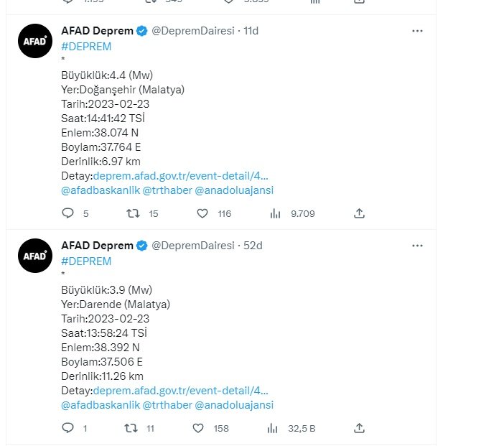Image resolution: width=504 pixels, height=446 pixels.
Task: Retweet the Doğanşehir earthquake tweet
Action: (132, 213)
